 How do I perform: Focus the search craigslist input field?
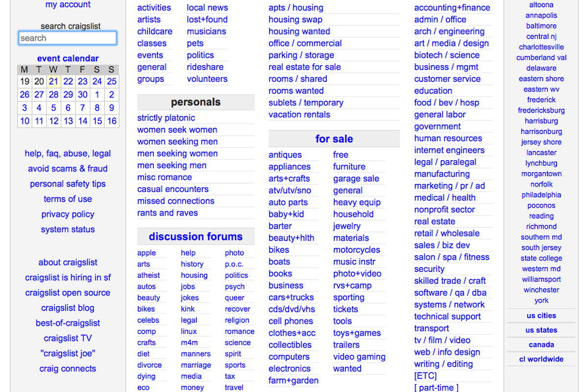tap(68, 38)
